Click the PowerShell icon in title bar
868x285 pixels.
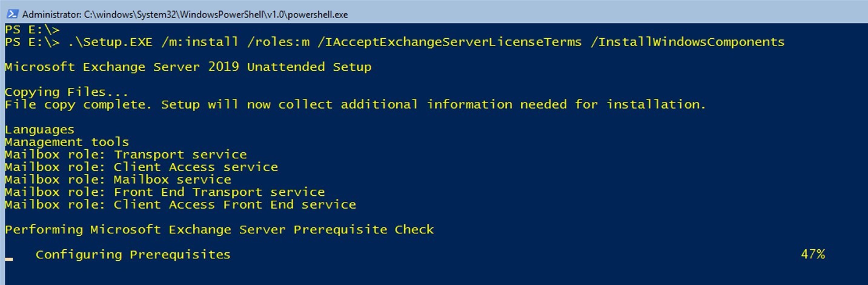click(12, 14)
